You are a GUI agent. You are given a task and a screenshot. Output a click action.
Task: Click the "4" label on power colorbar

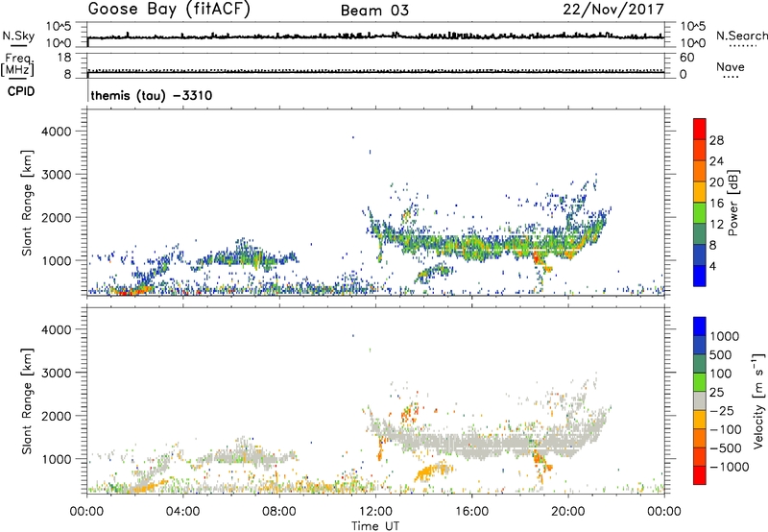point(712,266)
